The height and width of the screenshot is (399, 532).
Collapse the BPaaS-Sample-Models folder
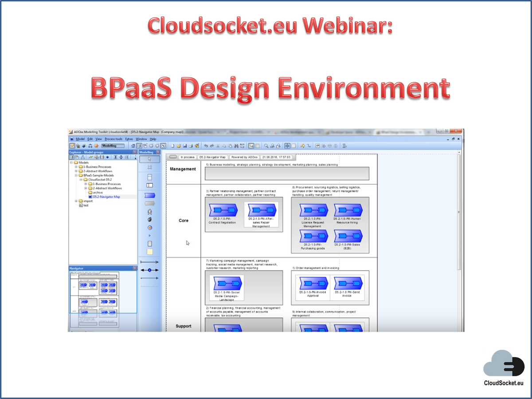click(x=76, y=175)
